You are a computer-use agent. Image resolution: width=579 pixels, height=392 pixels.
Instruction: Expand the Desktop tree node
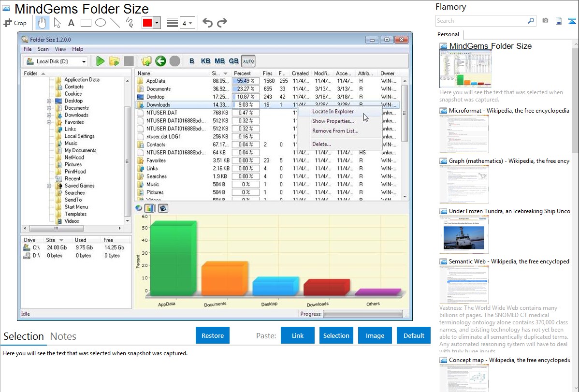click(x=49, y=101)
